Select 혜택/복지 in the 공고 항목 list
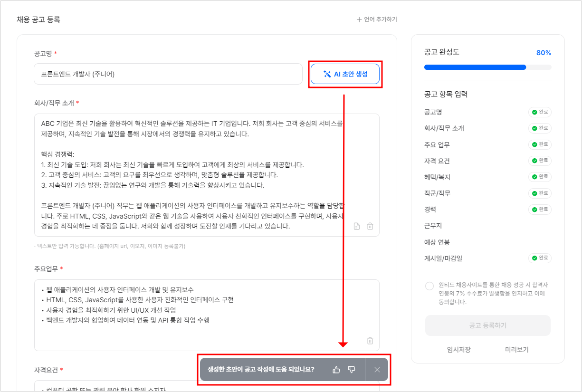582x392 pixels. pos(437,177)
